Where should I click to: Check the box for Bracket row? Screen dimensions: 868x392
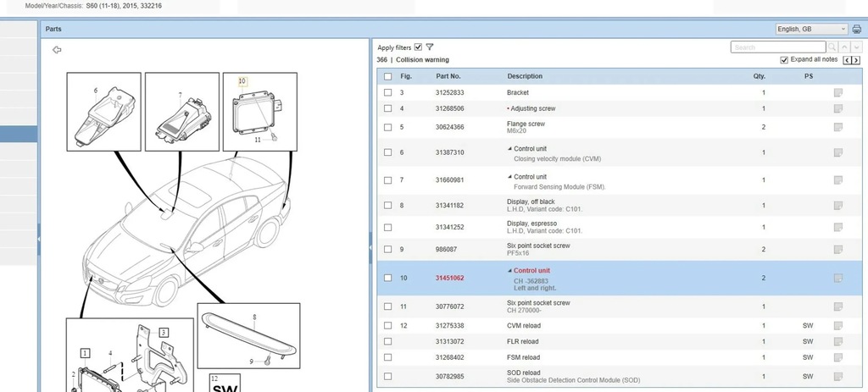point(387,92)
